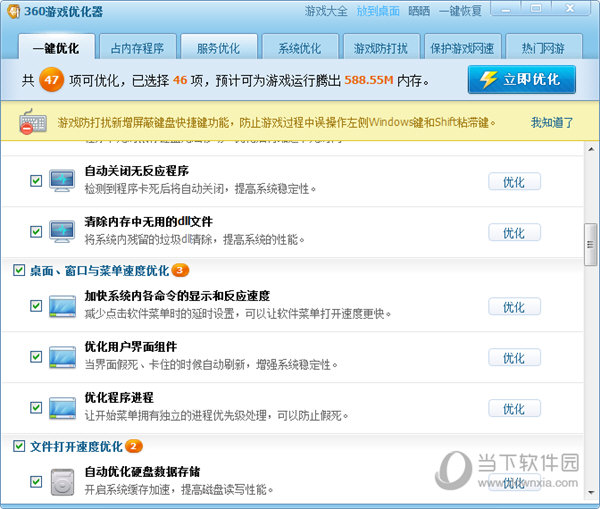
Task: Click 优化 button for 清除内存中无用的dll文件
Action: point(514,232)
